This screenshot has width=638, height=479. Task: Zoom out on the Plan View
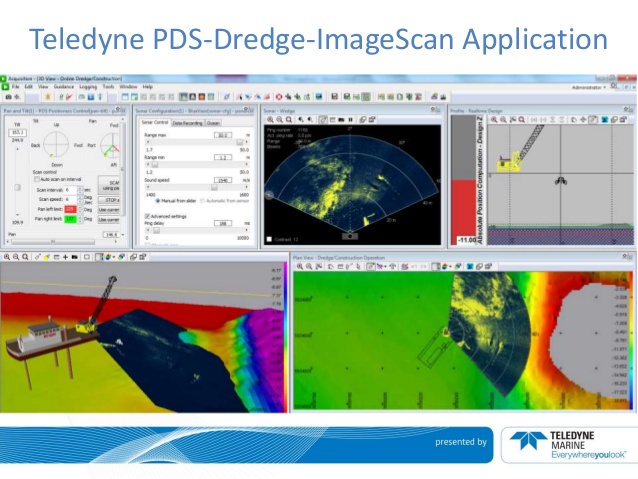pos(309,267)
